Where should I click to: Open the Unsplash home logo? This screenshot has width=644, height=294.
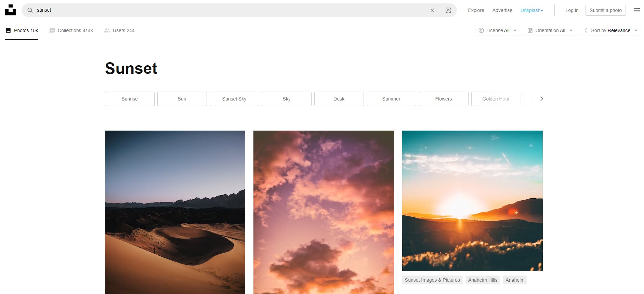tap(11, 10)
